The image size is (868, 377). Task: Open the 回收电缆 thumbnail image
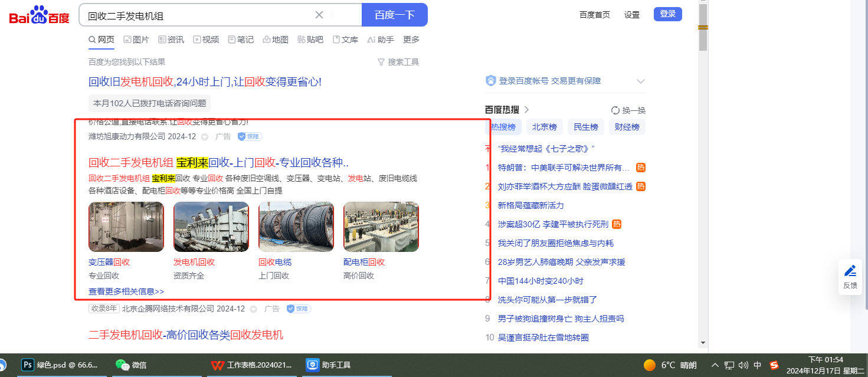296,227
